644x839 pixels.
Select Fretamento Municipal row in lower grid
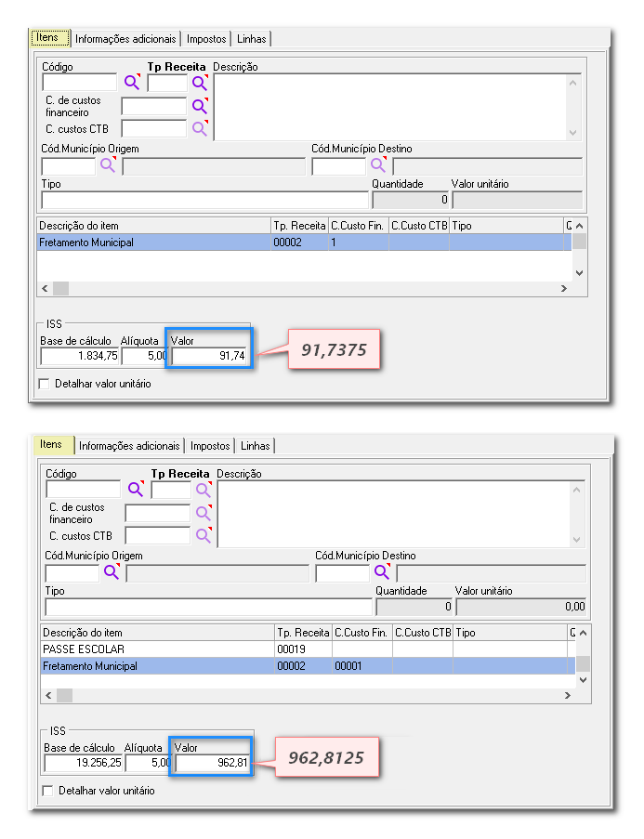(x=308, y=666)
